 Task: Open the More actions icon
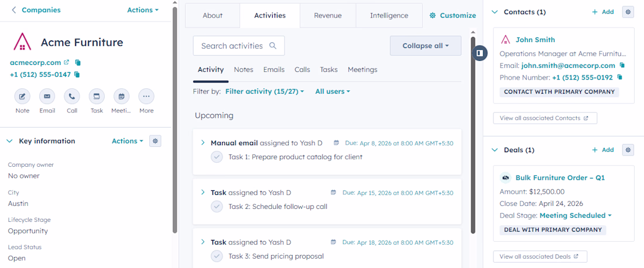(146, 97)
